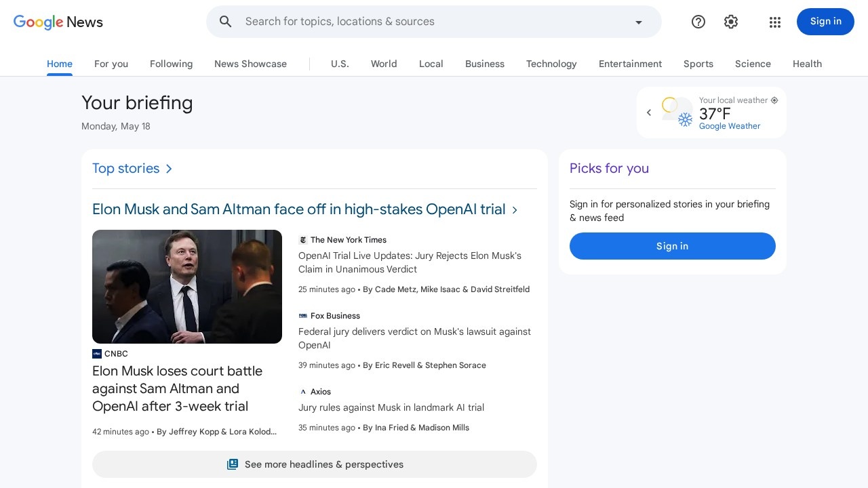The width and height of the screenshot is (868, 488).
Task: Open the Musk and Altman OpenAI trial headline
Action: pos(299,209)
